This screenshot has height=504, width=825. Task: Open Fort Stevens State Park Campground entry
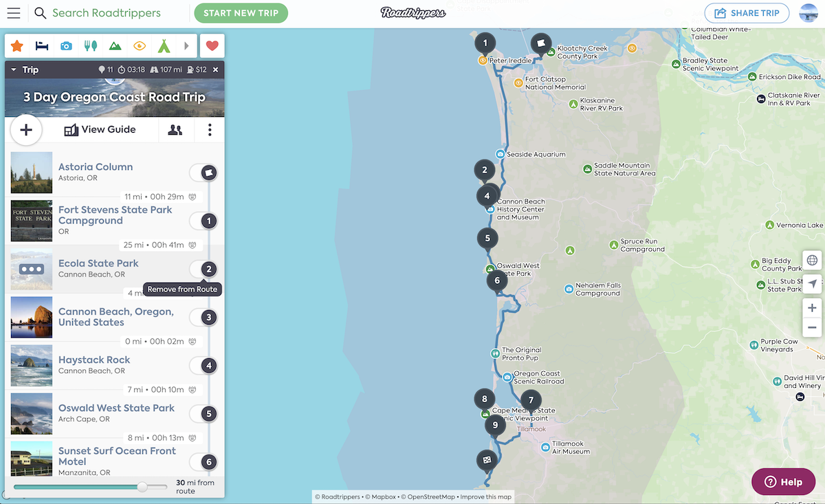(x=115, y=215)
